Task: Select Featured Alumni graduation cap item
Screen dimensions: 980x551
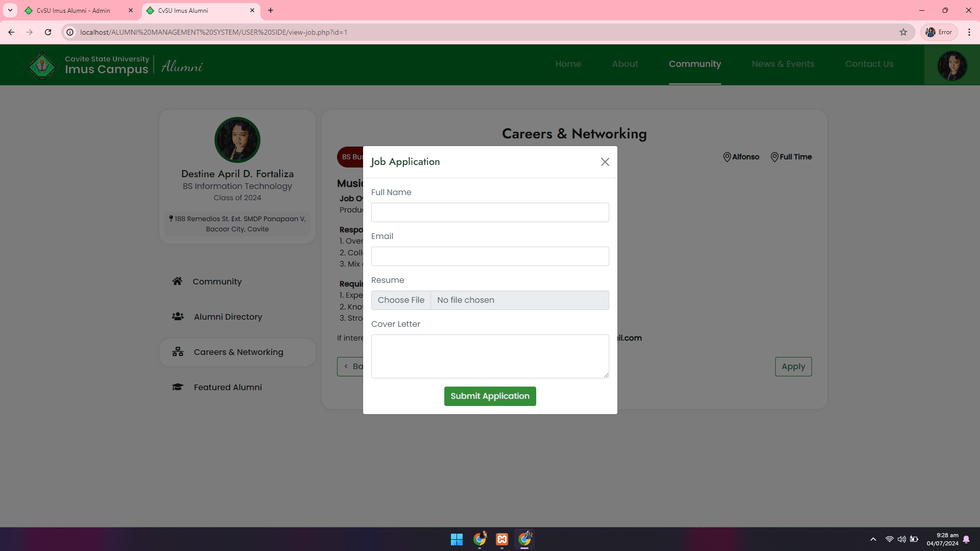Action: 227,387
